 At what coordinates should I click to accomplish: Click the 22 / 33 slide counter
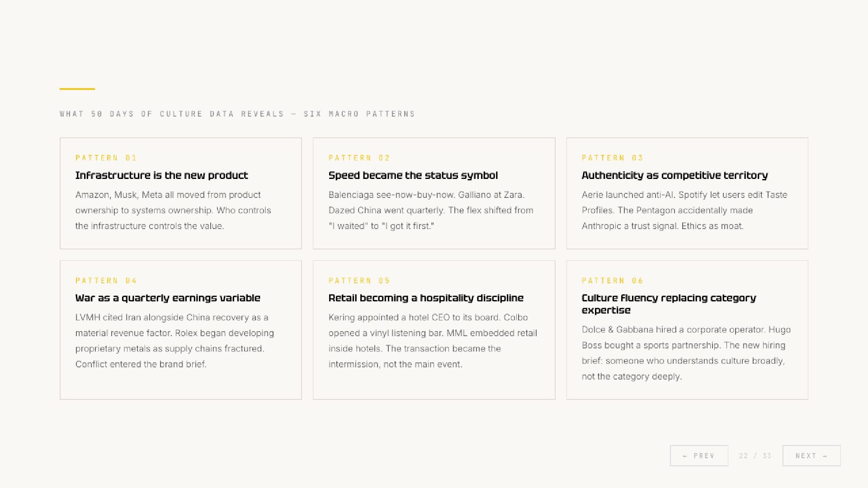click(x=755, y=455)
